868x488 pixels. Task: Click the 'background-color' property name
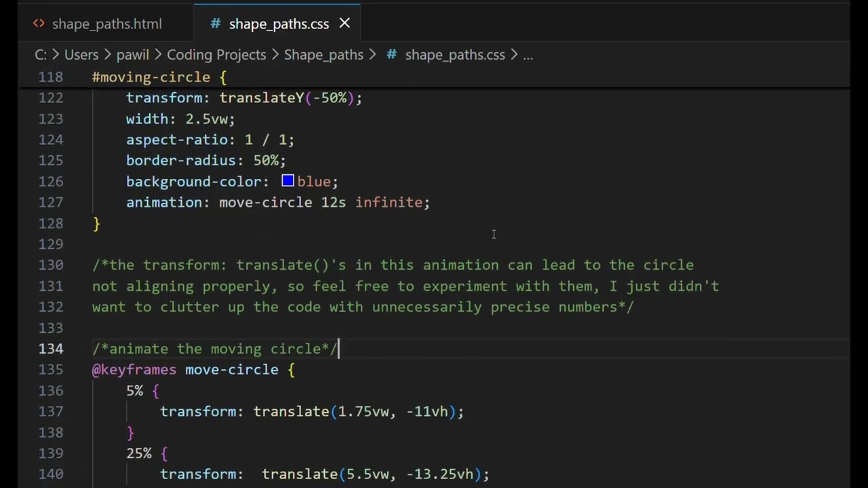193,182
